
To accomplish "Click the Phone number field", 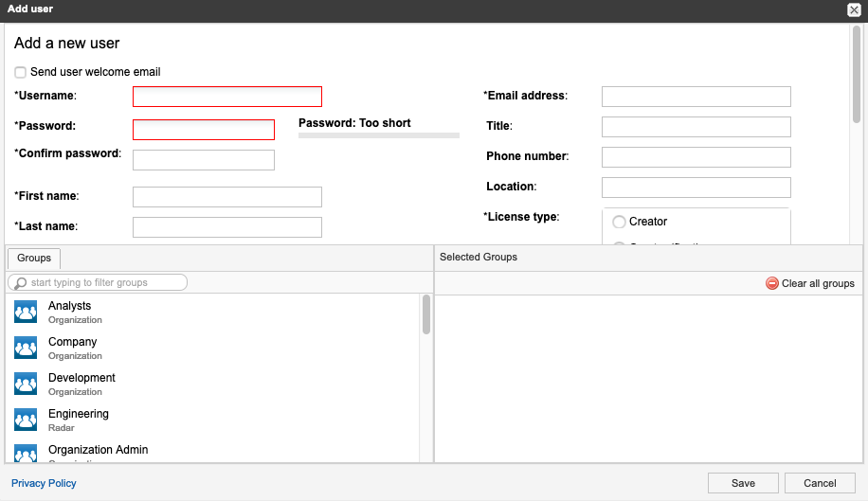I will click(x=696, y=157).
